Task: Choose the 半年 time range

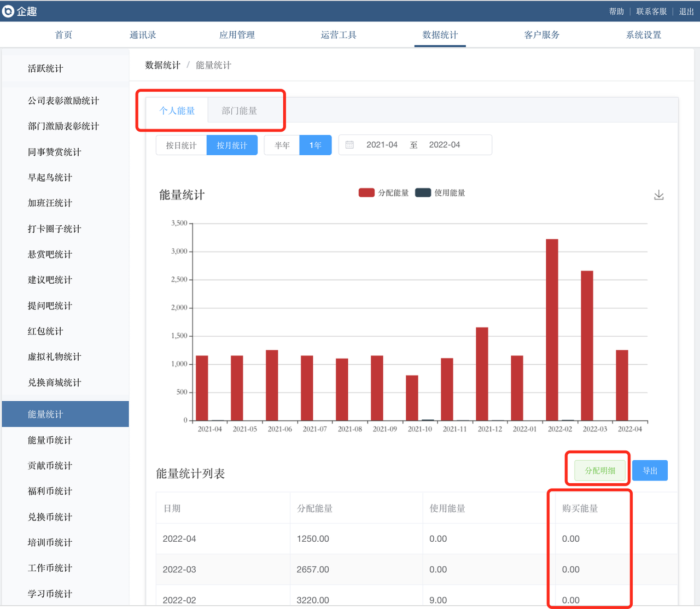Action: (282, 145)
